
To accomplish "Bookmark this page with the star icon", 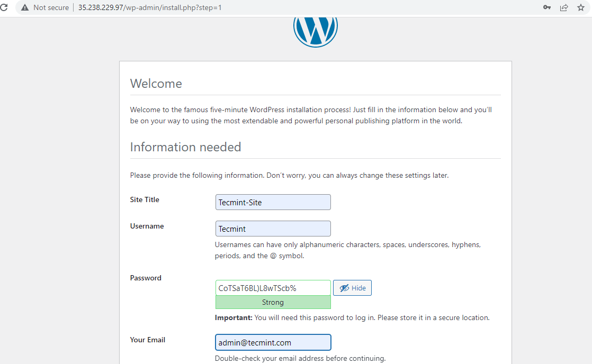I will point(581,7).
